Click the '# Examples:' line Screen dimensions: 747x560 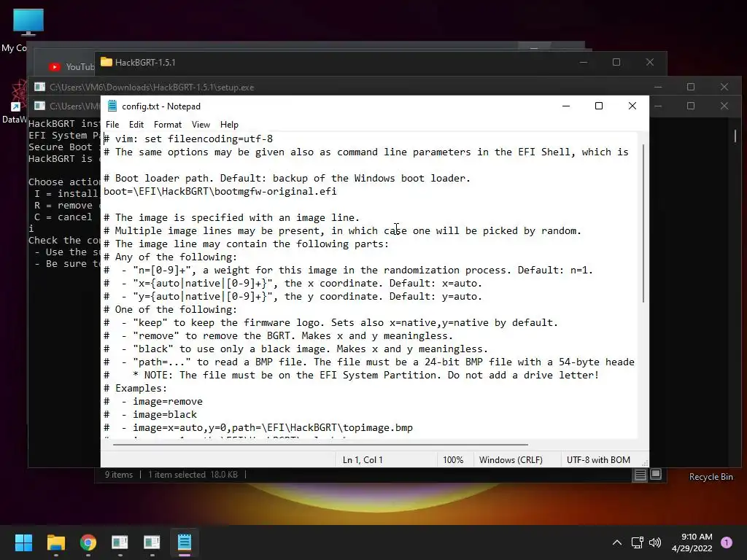click(135, 389)
